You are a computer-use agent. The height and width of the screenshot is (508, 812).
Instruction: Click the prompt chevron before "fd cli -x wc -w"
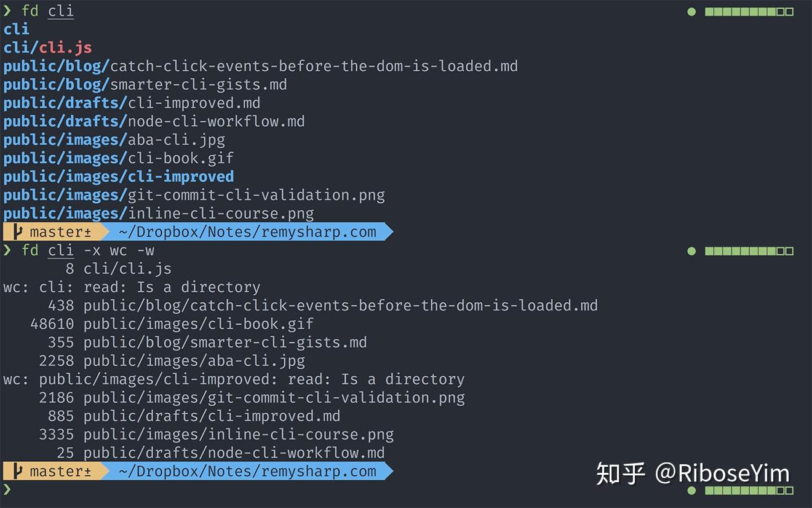pos(7,250)
